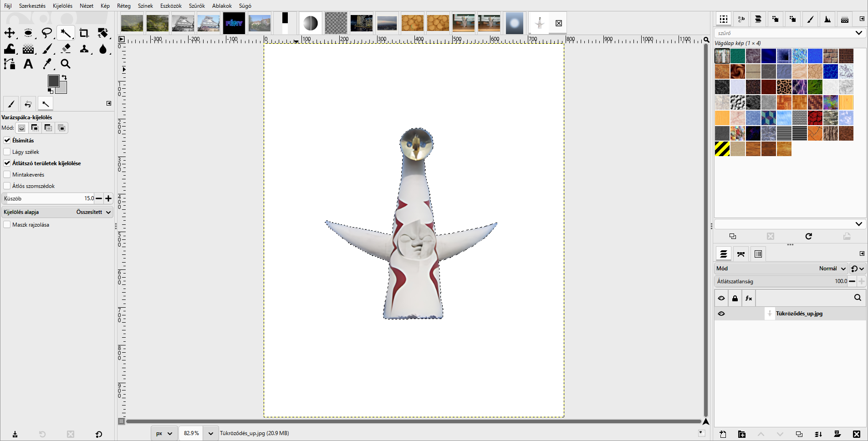Decrease Küszöb threshold with minus button
The height and width of the screenshot is (441, 868).
tap(99, 198)
